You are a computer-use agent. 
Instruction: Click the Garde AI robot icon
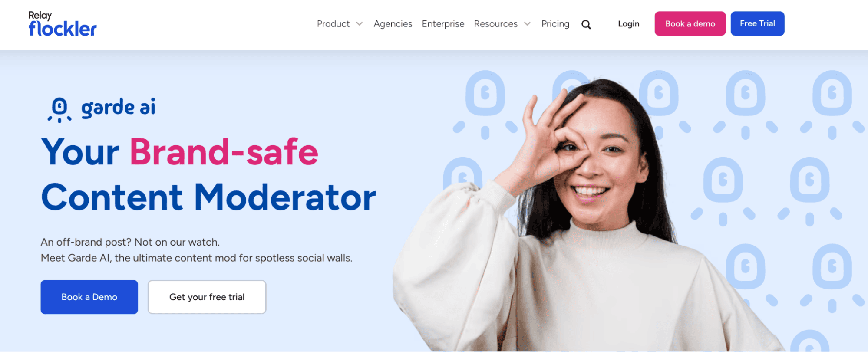[x=59, y=110]
